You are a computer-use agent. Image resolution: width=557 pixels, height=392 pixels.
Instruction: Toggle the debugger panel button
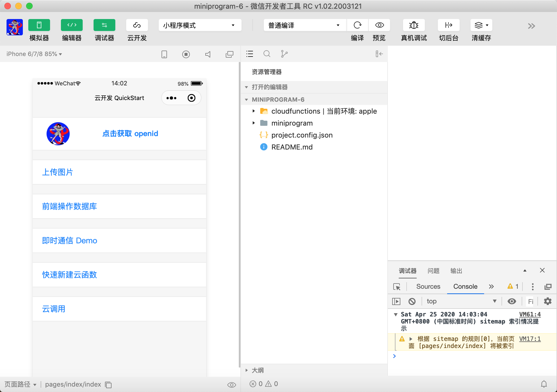click(104, 25)
